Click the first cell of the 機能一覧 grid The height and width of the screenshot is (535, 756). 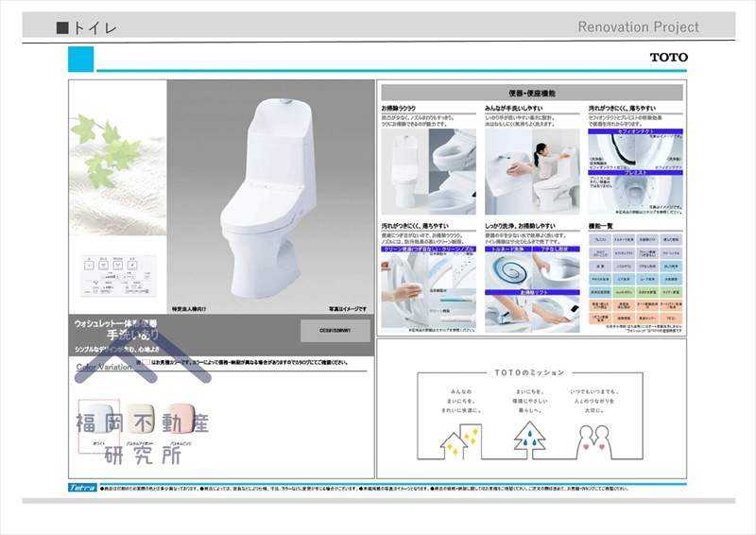[600, 239]
